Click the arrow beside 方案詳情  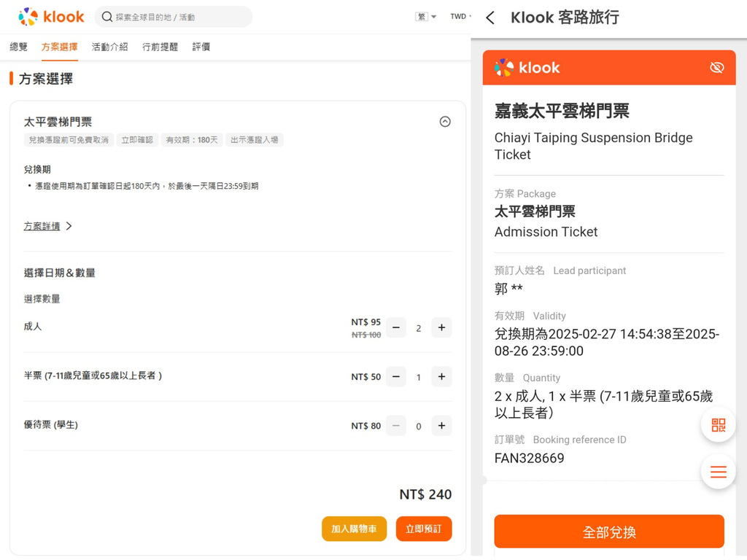[x=69, y=226]
